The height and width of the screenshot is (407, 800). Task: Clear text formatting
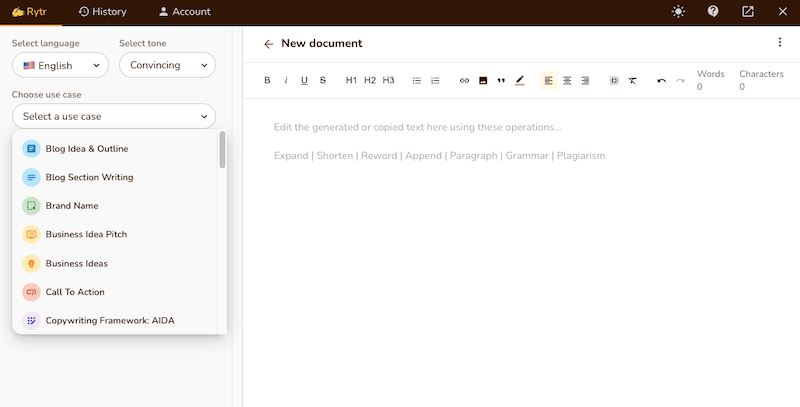click(633, 81)
